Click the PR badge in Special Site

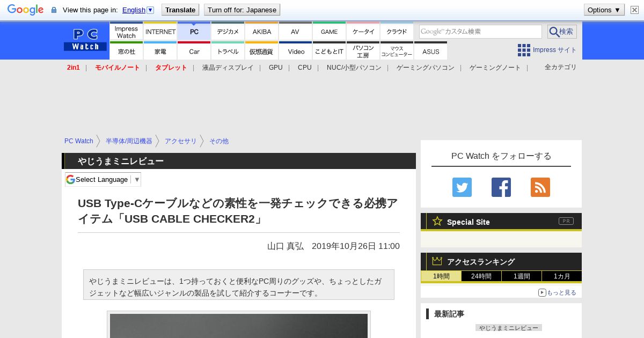[x=566, y=221]
